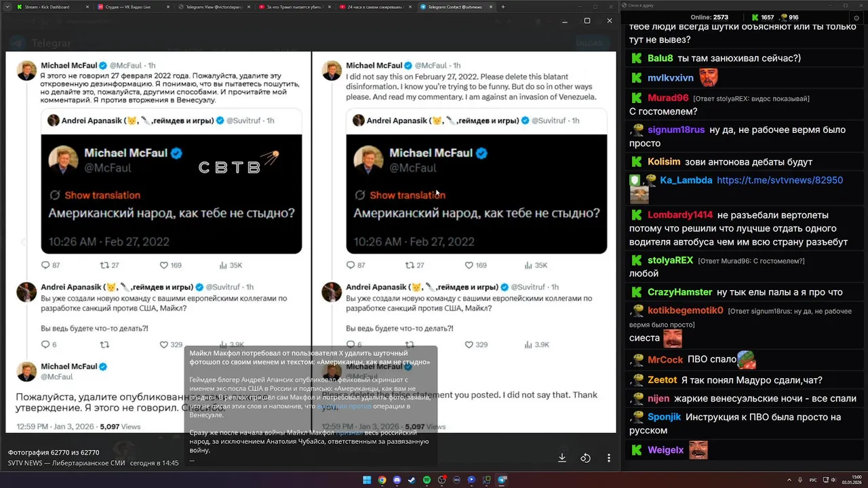
Task: Click username signum18rus in chat
Action: tap(676, 129)
